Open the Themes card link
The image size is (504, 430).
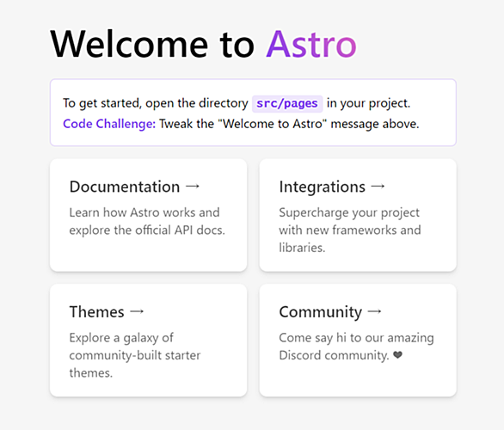148,340
